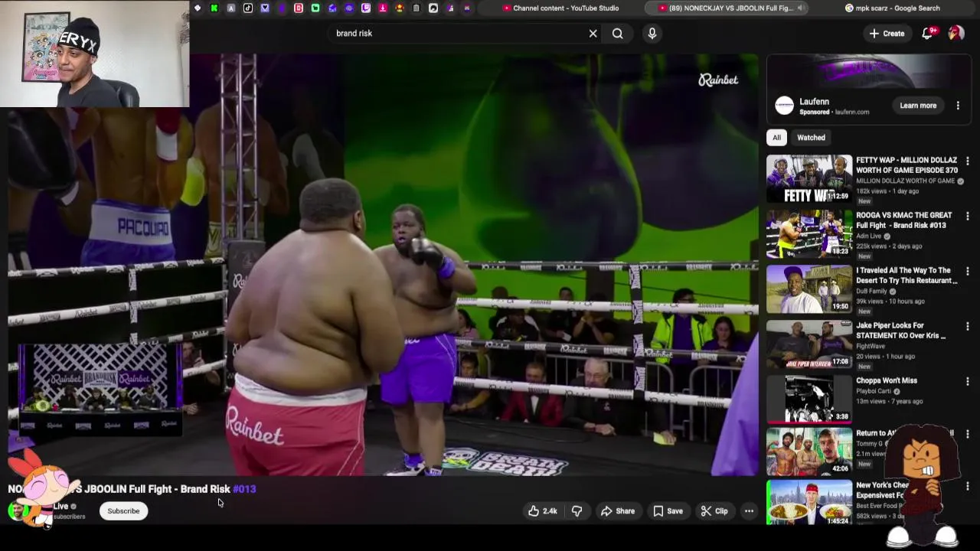Open the Laufenn ad options menu
This screenshot has width=980, height=551.
[958, 106]
